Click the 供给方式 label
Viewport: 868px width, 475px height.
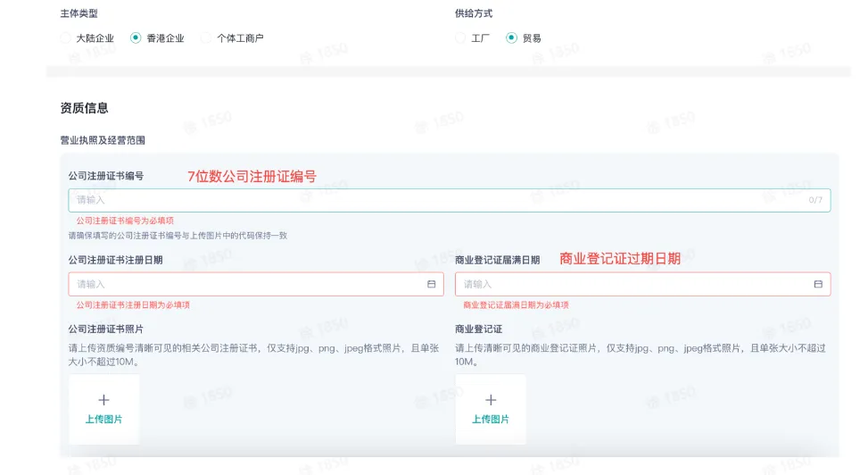(474, 13)
